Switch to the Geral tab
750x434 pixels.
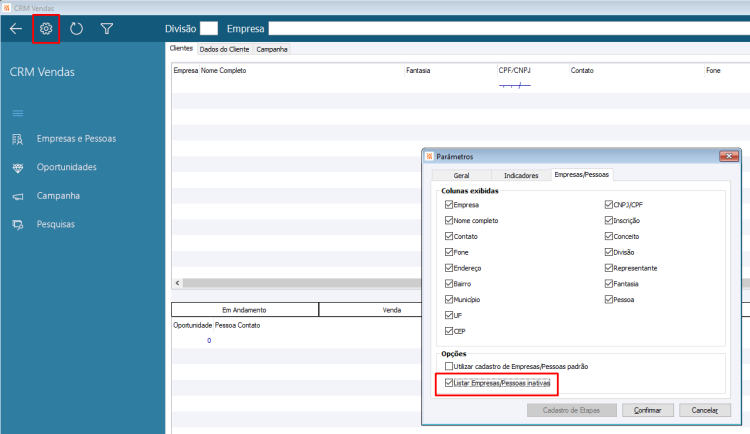(x=461, y=176)
